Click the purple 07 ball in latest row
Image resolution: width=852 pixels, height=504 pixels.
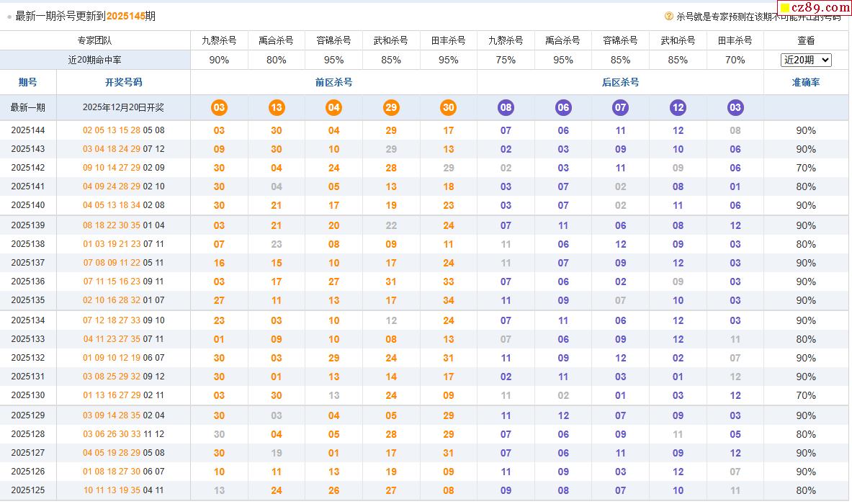pyautogui.click(x=620, y=108)
